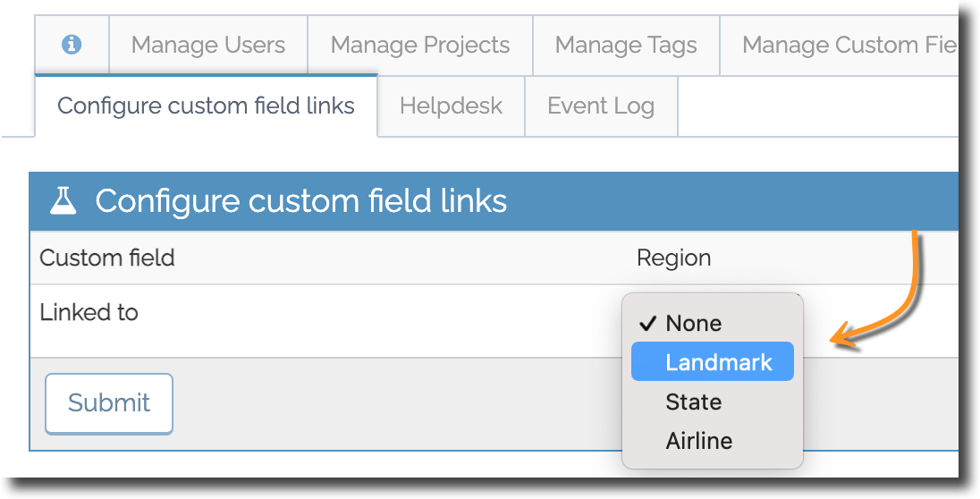Open the Manage Custom Fields tab
Image resolution: width=980 pixels, height=499 pixels.
(x=839, y=45)
